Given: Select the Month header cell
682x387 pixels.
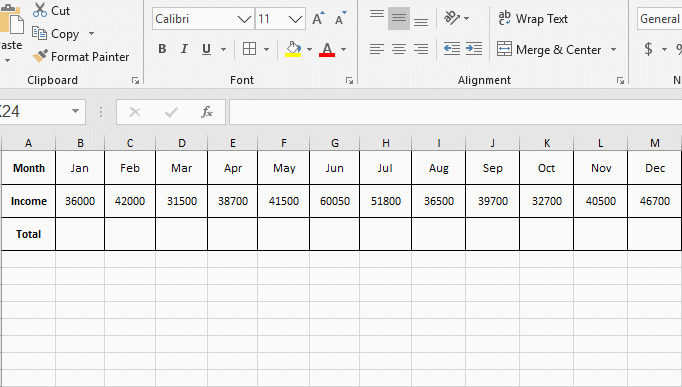Looking at the screenshot, I should [28, 168].
